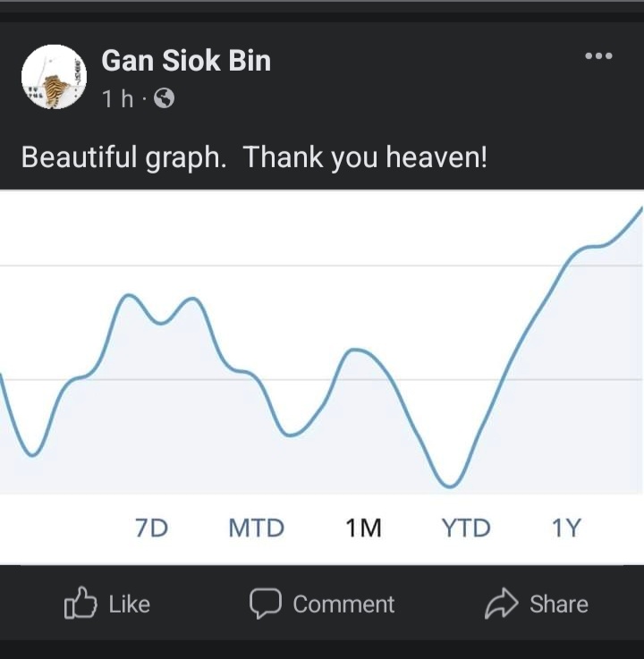Image resolution: width=644 pixels, height=659 pixels.
Task: Select the 1M time range tab
Action: pos(363,528)
